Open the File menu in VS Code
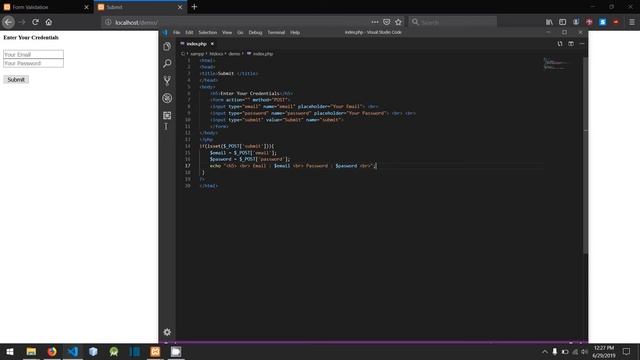640x360 pixels. point(176,32)
